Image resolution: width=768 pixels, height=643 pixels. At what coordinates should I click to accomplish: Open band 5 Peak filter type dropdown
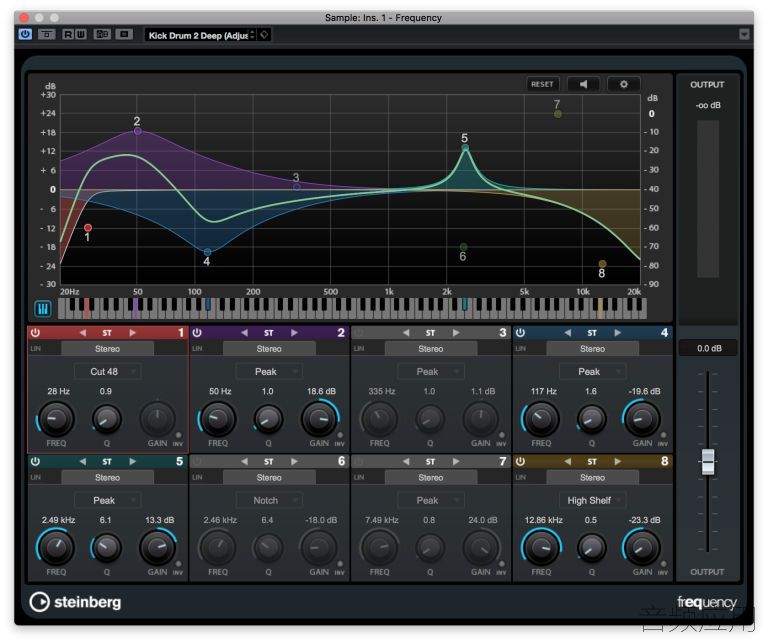click(107, 500)
